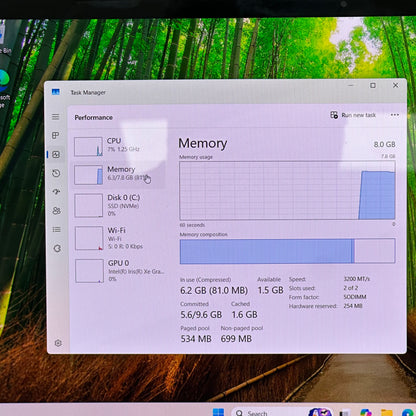
Task: Click the 1.5 GB available value
Action: 270,290
